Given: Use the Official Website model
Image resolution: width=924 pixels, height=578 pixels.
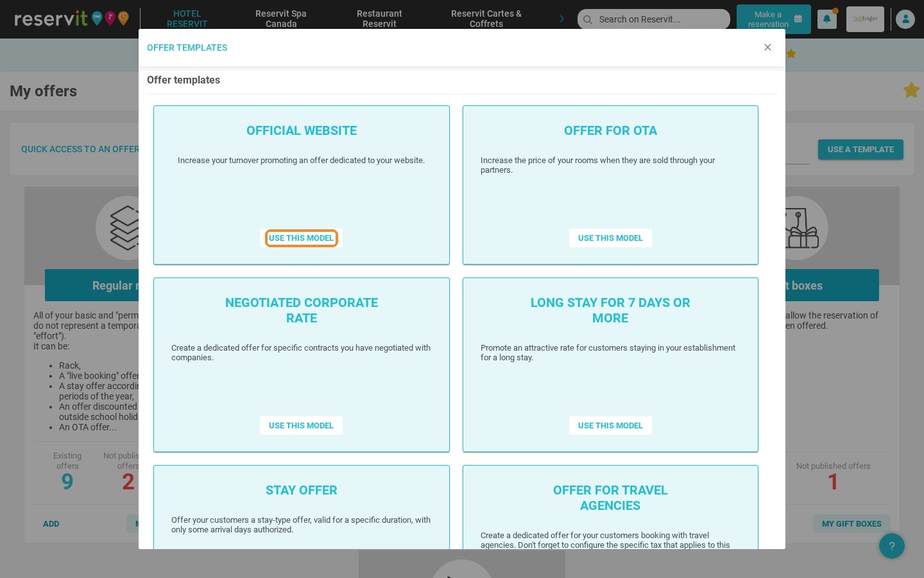Looking at the screenshot, I should click(x=301, y=238).
